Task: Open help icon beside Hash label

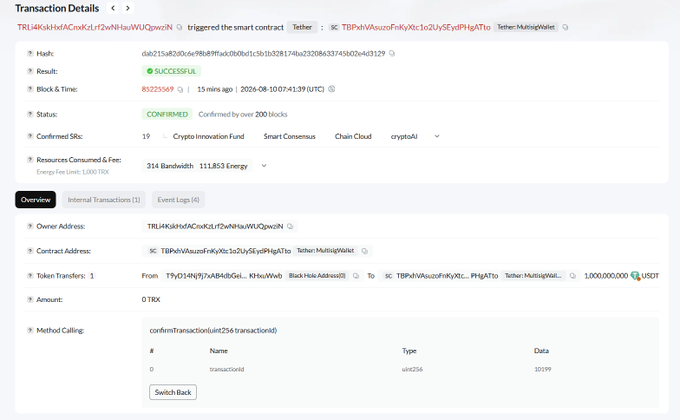Action: 30,53
